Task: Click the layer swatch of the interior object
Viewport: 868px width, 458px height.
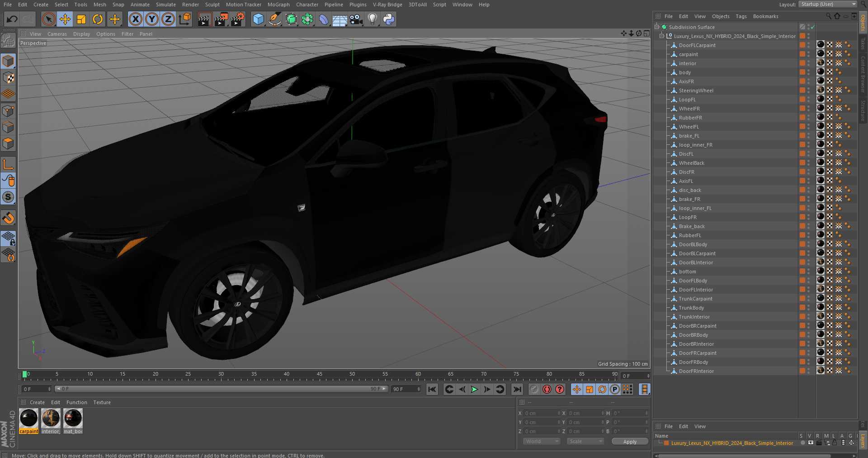Action: [x=802, y=63]
